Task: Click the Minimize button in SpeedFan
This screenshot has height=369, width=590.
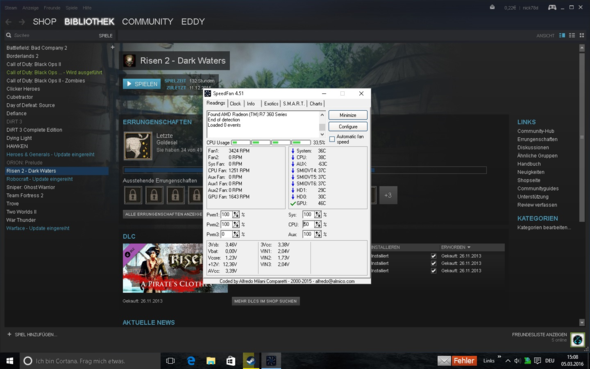Action: pyautogui.click(x=348, y=115)
